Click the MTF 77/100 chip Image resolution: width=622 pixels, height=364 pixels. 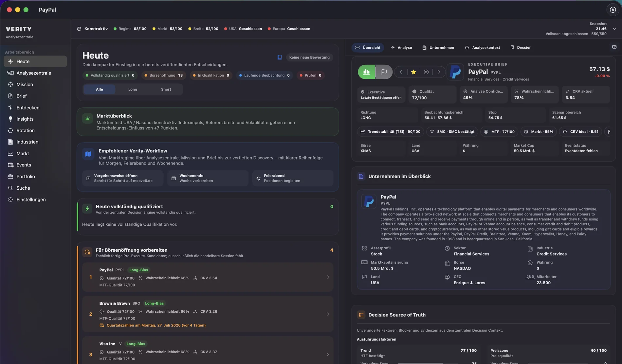499,132
